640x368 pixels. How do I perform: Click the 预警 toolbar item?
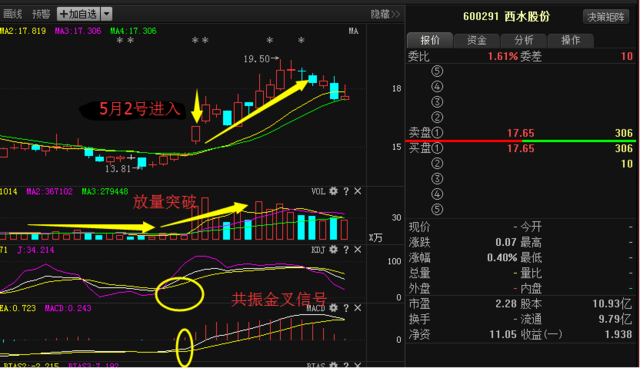point(41,15)
